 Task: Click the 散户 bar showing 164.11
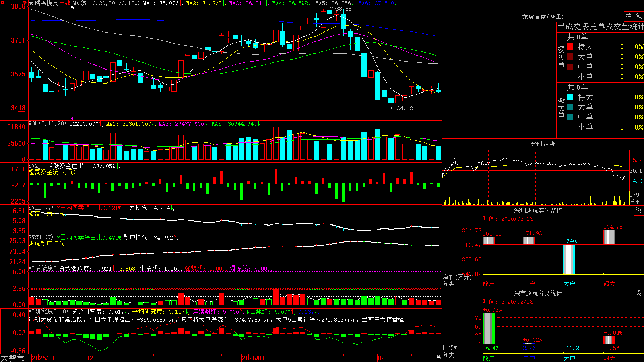click(488, 240)
